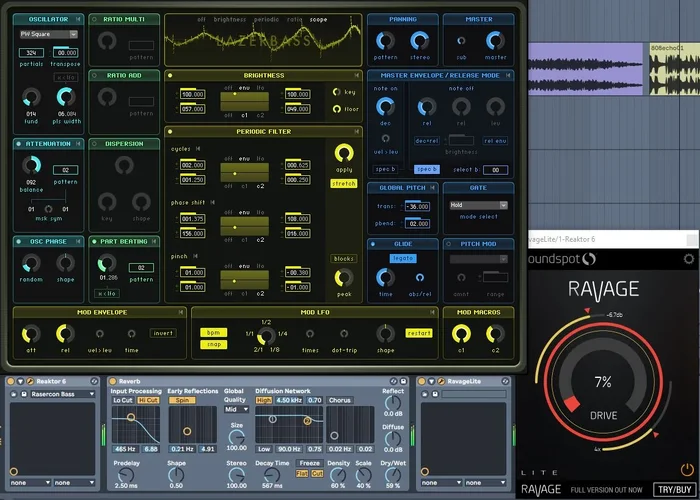Click the Mod Macros c1 knob
This screenshot has height=500, width=700.
[x=461, y=333]
